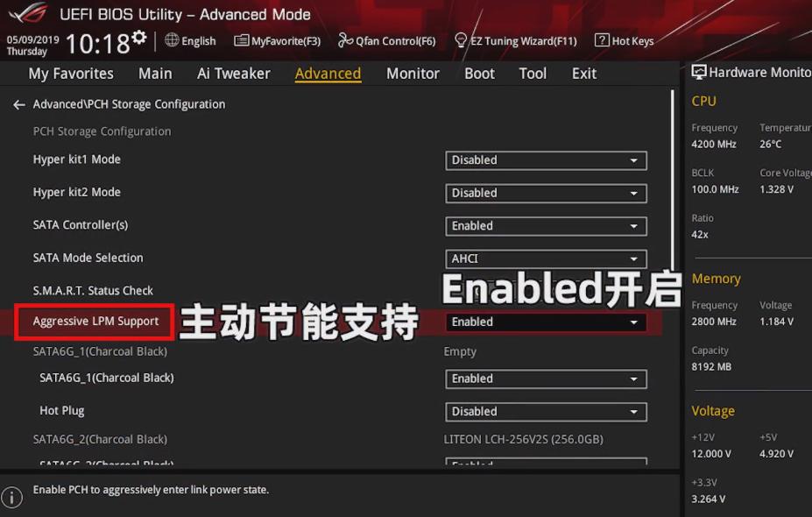
Task: Disable the SATA Controller(s) setting
Action: click(546, 225)
